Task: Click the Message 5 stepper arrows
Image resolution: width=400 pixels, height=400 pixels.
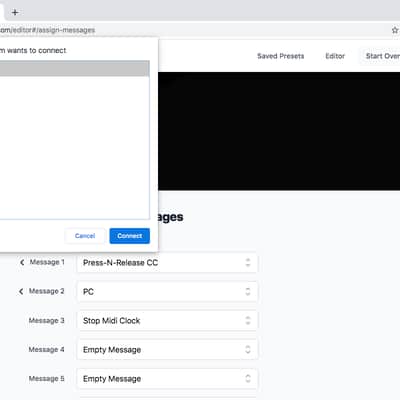Action: [x=248, y=378]
